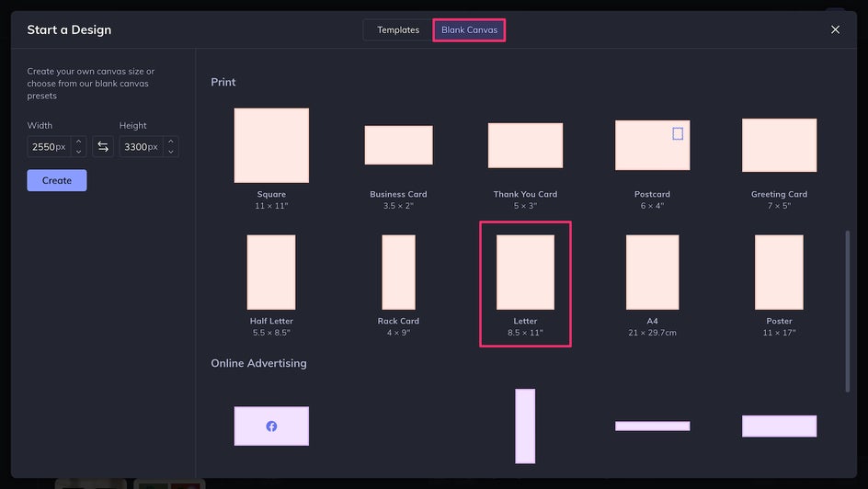The image size is (868, 489).
Task: Select the thin horizontal leaderboard ad preset
Action: coord(652,426)
